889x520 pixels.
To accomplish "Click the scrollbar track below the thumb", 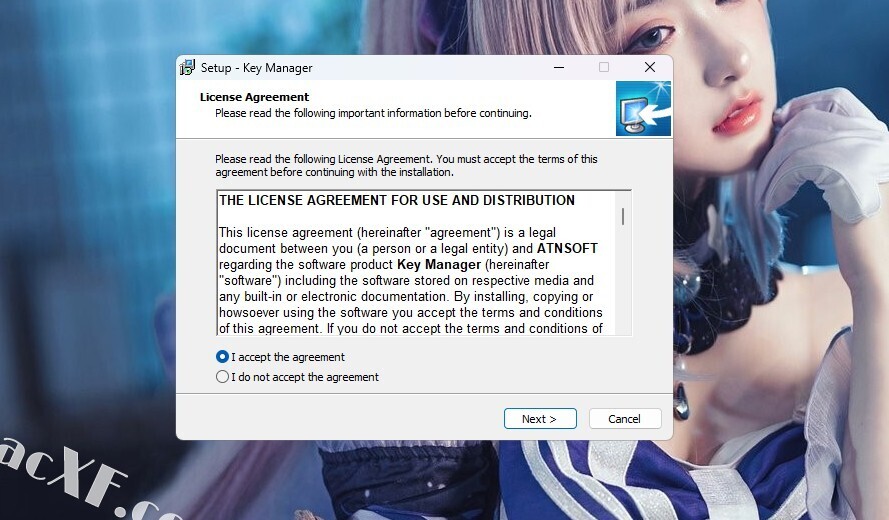I will (x=623, y=280).
